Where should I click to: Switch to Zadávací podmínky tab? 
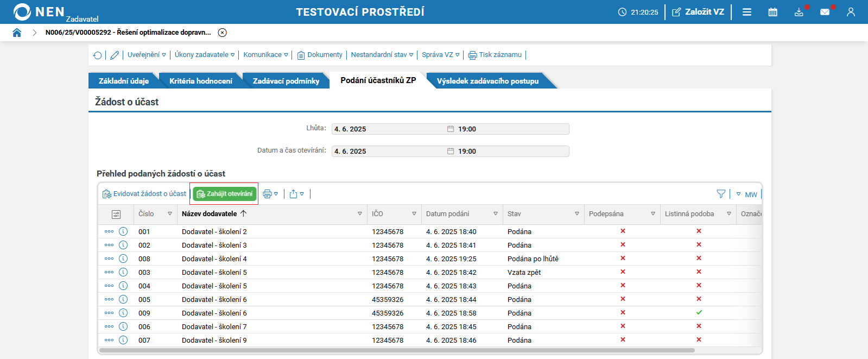pyautogui.click(x=286, y=81)
